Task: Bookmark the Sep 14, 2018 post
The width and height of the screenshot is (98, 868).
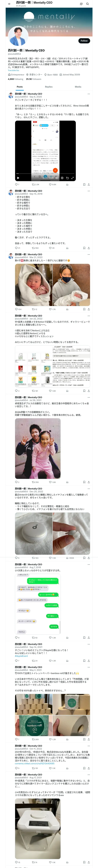Action: point(84,248)
